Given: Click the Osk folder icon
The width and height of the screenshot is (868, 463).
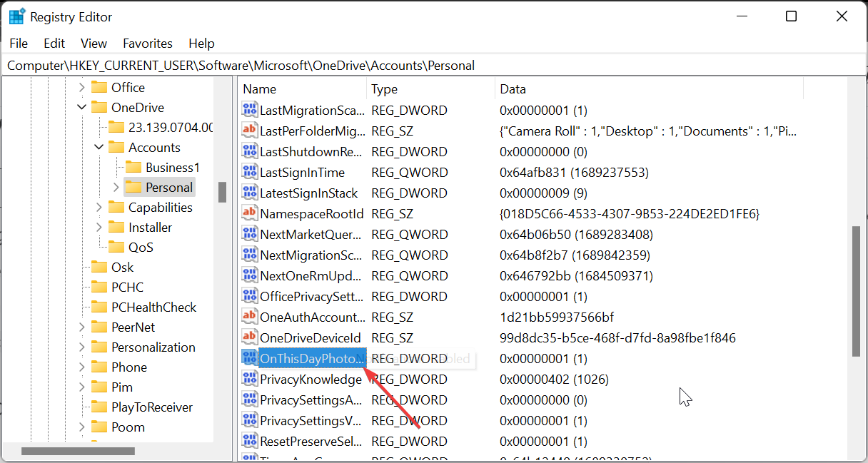Looking at the screenshot, I should pyautogui.click(x=99, y=268).
